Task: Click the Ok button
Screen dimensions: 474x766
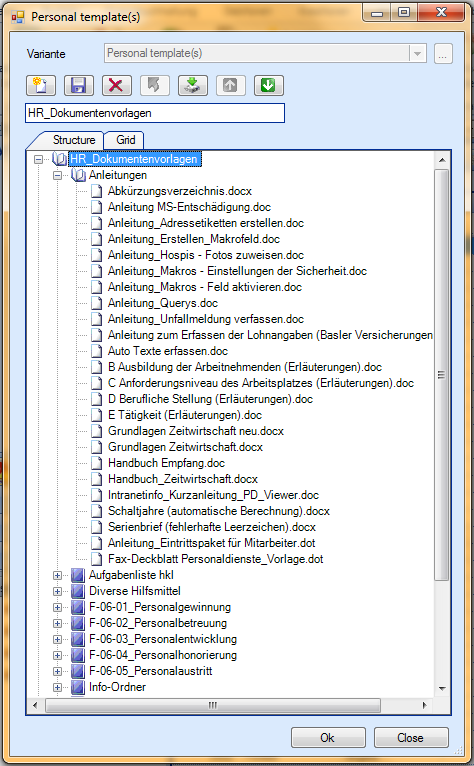Action: pos(328,738)
